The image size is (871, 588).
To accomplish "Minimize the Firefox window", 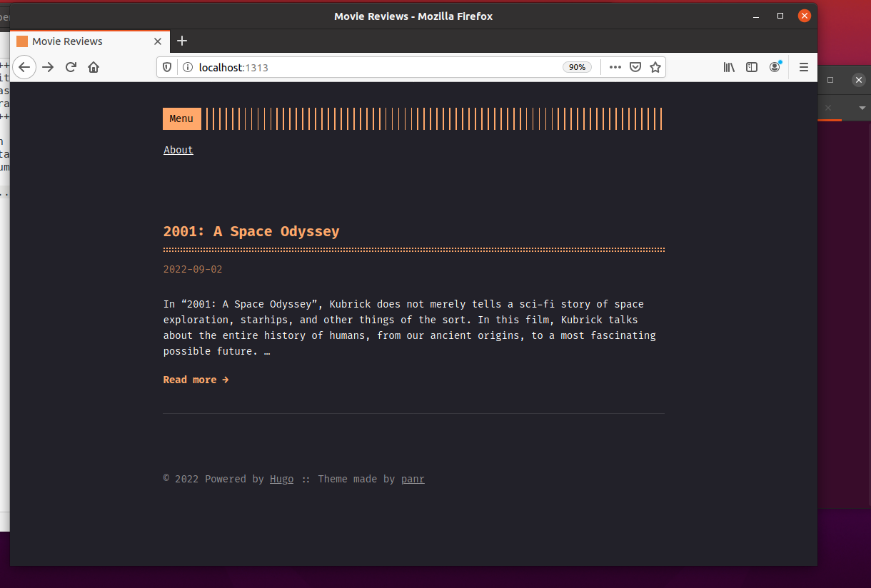I will (757, 16).
